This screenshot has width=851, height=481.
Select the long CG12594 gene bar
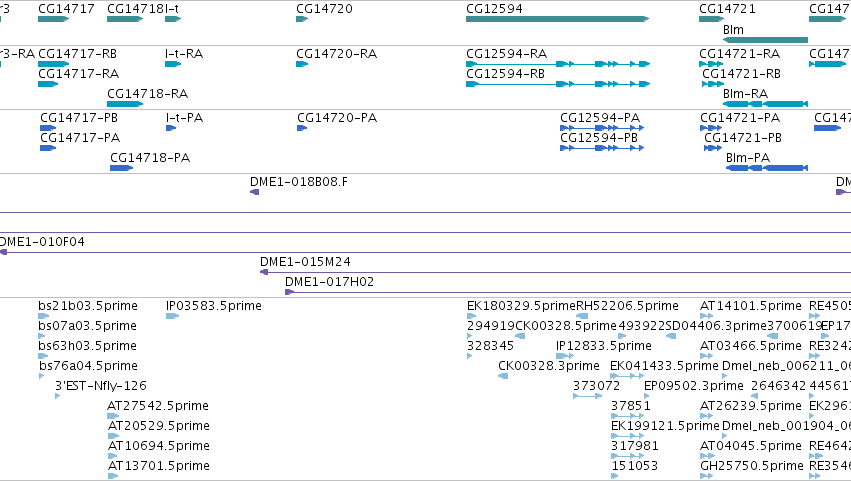click(557, 19)
